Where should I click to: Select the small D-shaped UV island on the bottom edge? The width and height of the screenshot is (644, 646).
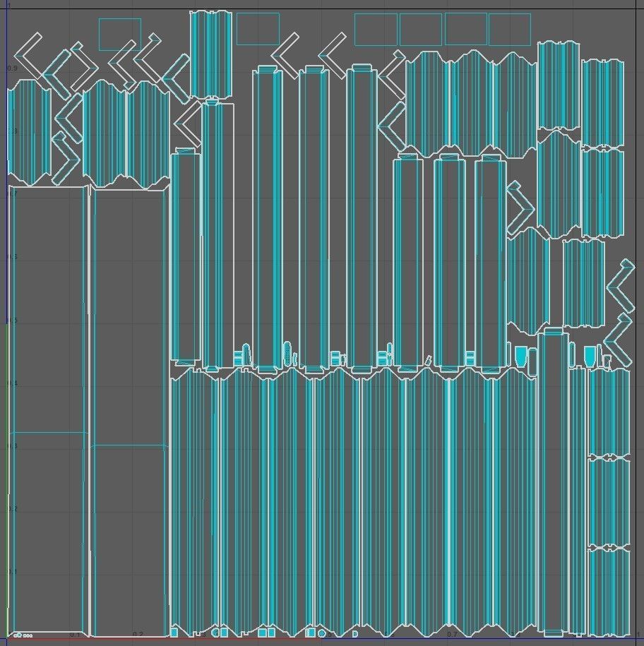[355, 633]
